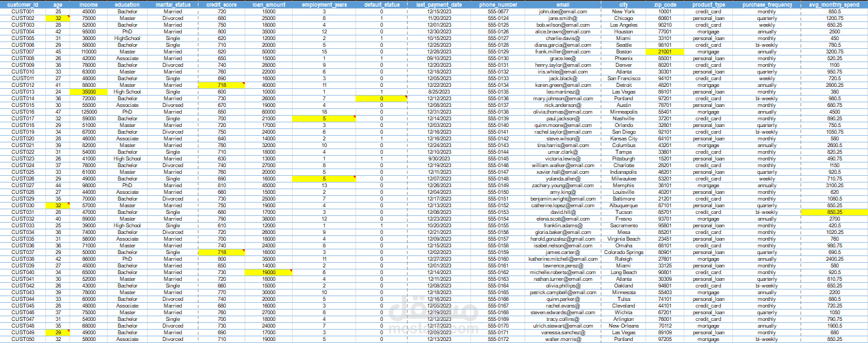This screenshot has height=343, width=868.
Task: Select email olivia.thomas@email.com
Action: click(563, 112)
